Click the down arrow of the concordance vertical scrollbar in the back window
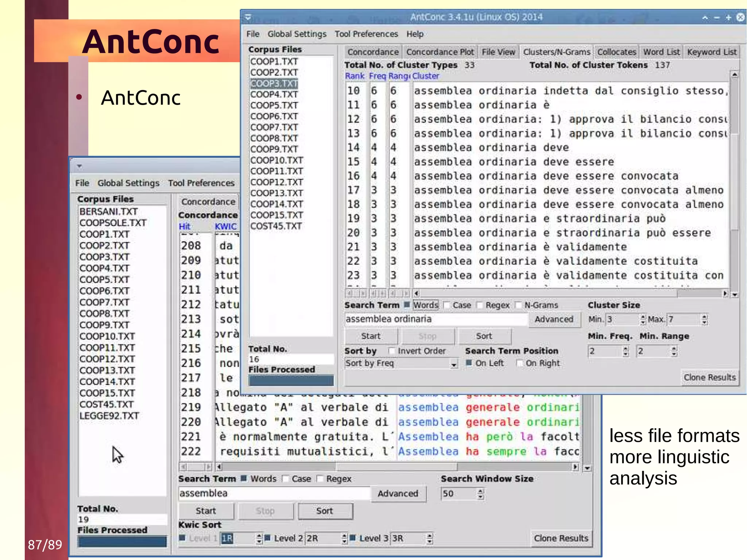Screen dimensions: 747x560 pyautogui.click(x=587, y=468)
